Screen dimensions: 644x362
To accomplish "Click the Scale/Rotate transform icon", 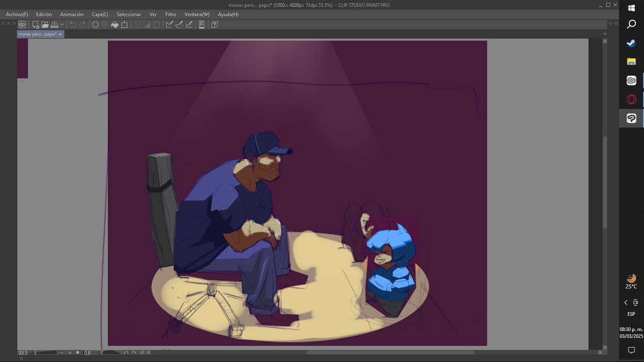I will [x=125, y=25].
